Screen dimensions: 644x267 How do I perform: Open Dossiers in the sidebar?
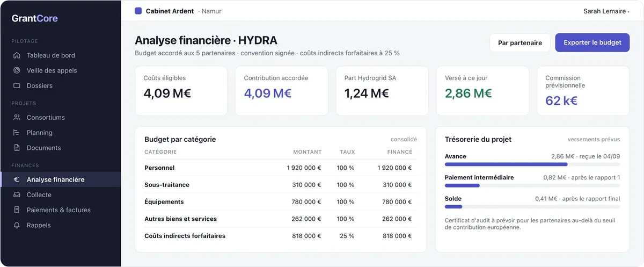click(x=61, y=85)
